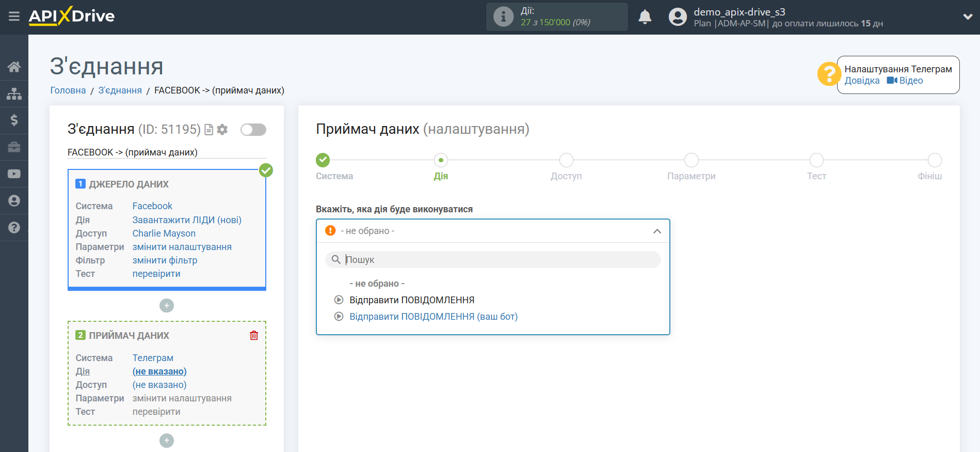Select the '- не обрано -' option
980x452 pixels.
(377, 284)
